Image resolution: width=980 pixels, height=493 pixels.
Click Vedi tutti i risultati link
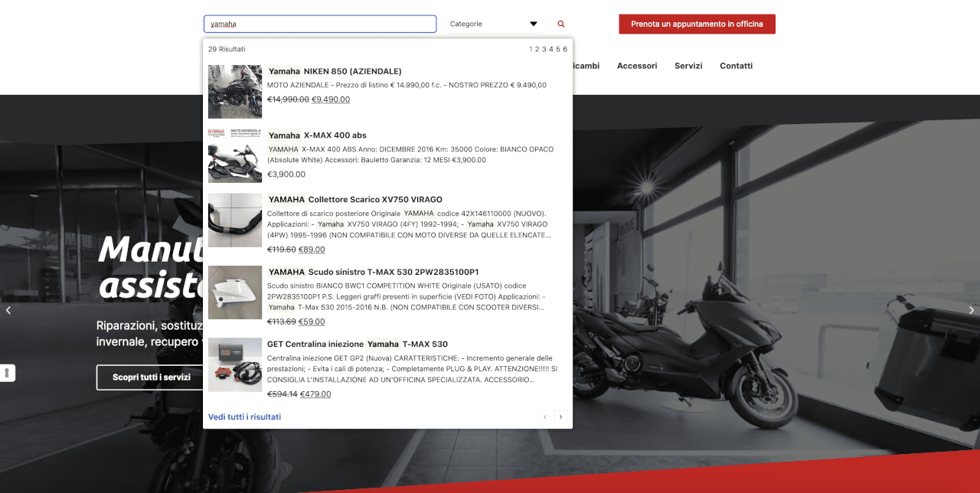pos(244,416)
